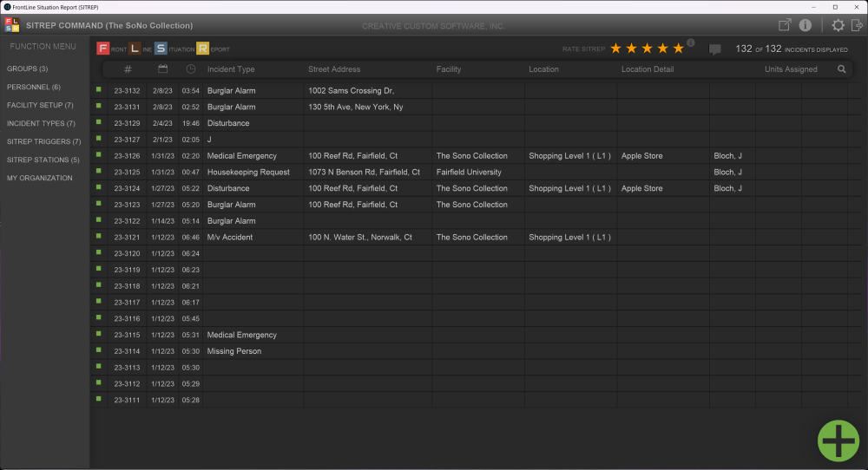Sort by the clock time column icon
The width and height of the screenshot is (868, 470).
pos(191,69)
